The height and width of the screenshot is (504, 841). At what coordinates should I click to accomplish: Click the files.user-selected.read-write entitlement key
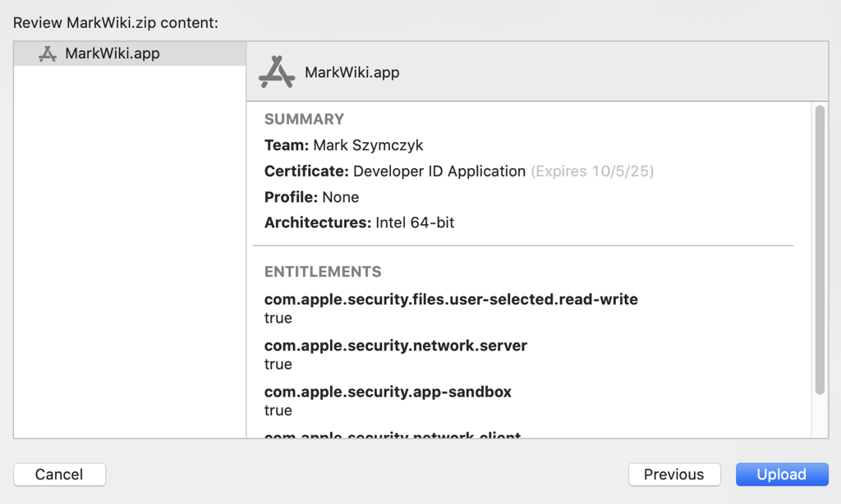(x=450, y=300)
